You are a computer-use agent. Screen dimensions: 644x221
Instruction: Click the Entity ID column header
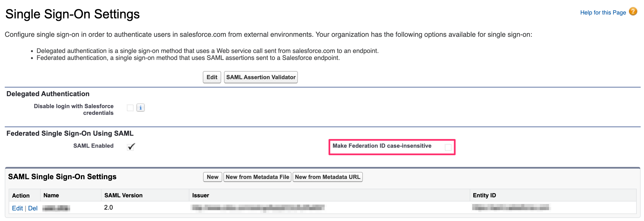(484, 195)
